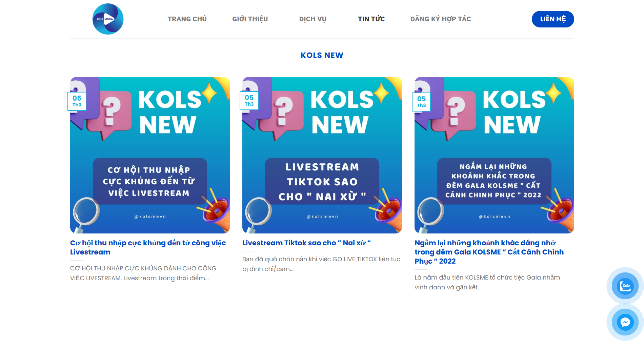Click excerpt starting Bạn đã quá chán nản
644x348 pixels.
[321, 264]
